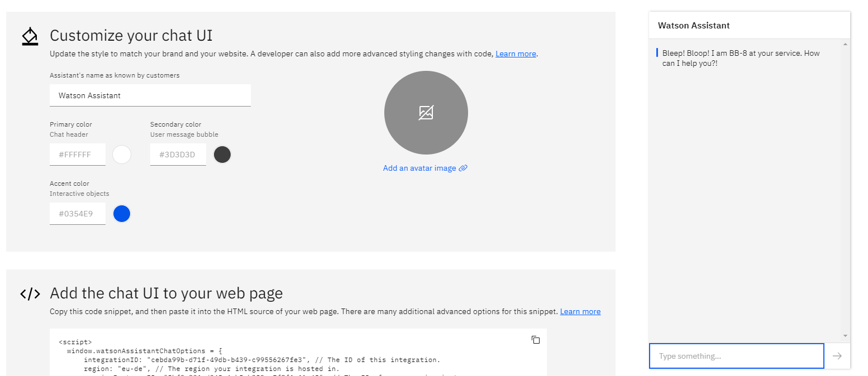
Task: Open the secondary color dark swatch
Action: (222, 155)
